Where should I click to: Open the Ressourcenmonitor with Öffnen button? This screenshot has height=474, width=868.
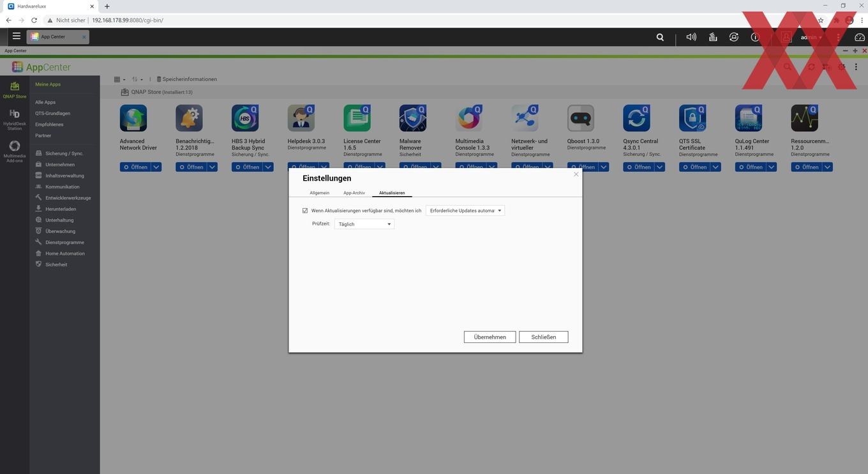[806, 167]
